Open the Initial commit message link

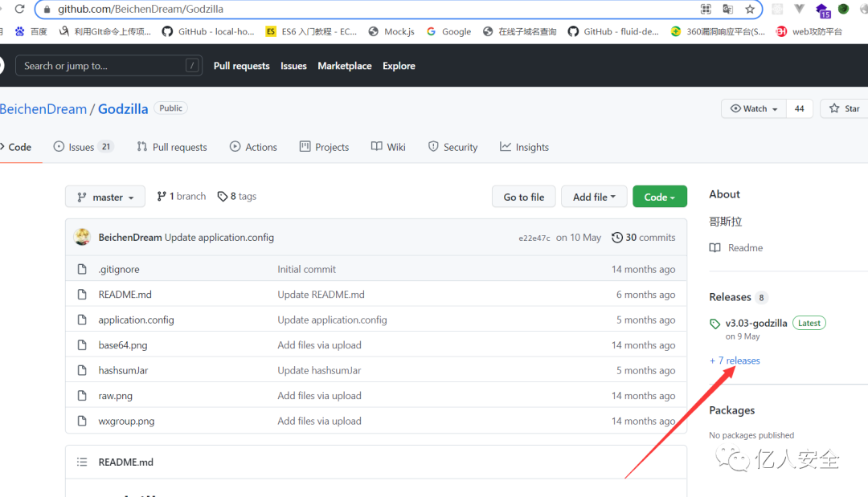(307, 269)
